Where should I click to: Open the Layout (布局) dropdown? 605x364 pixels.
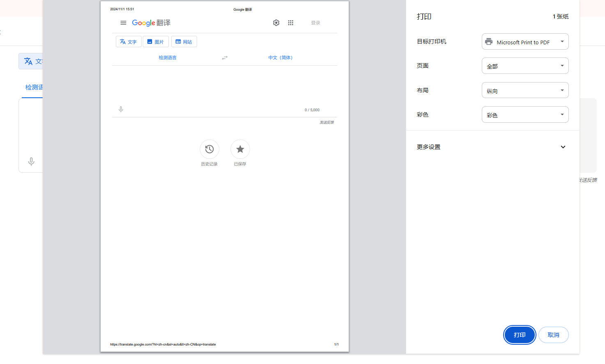click(525, 90)
